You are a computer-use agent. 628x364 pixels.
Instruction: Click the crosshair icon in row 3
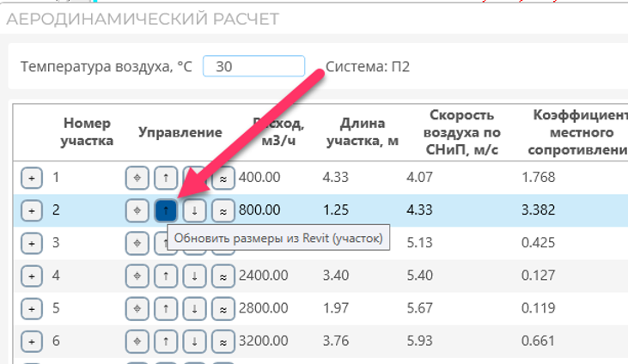(x=137, y=244)
